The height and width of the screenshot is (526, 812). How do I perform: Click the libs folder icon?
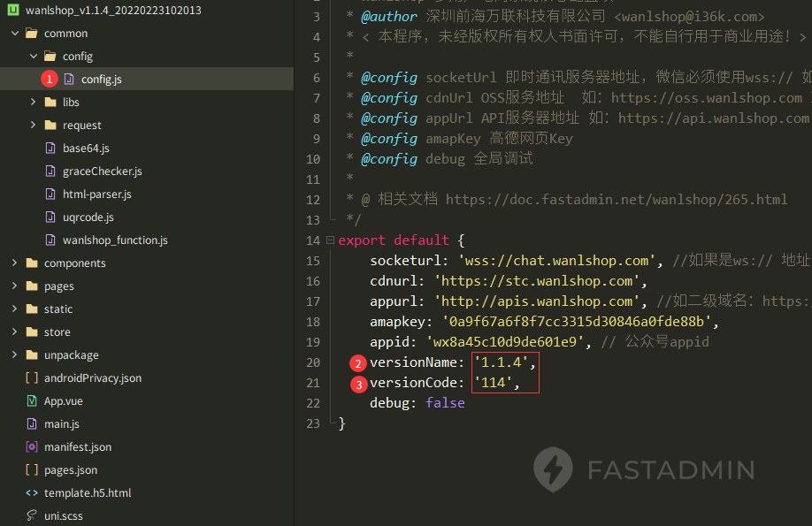(50, 102)
